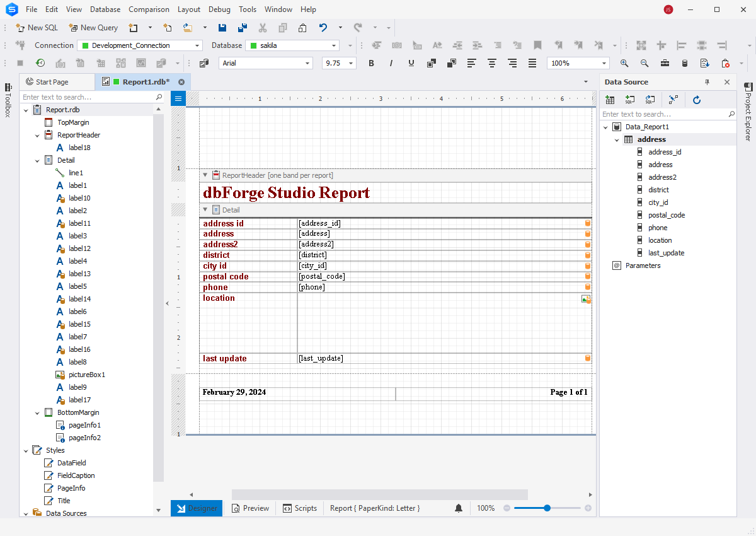Click the Undo arrow icon
The height and width of the screenshot is (536, 756).
[323, 28]
